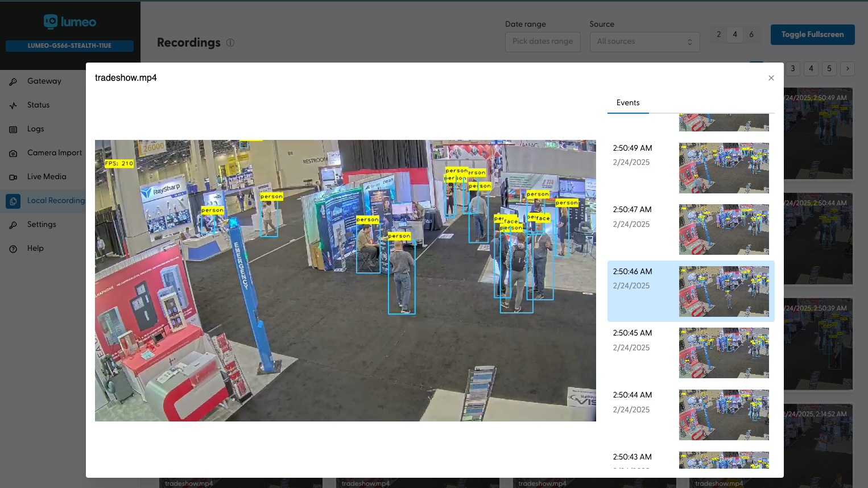Go to page 4 of recordings

point(811,69)
